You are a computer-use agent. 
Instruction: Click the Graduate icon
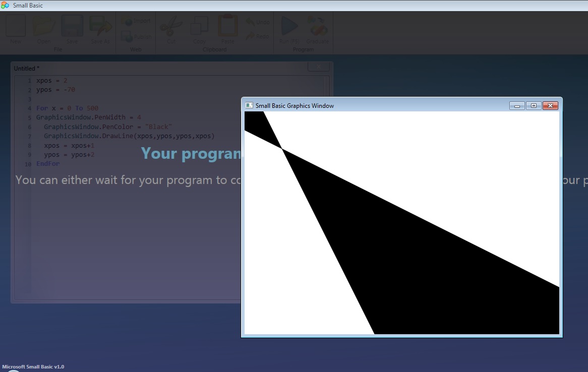(318, 28)
